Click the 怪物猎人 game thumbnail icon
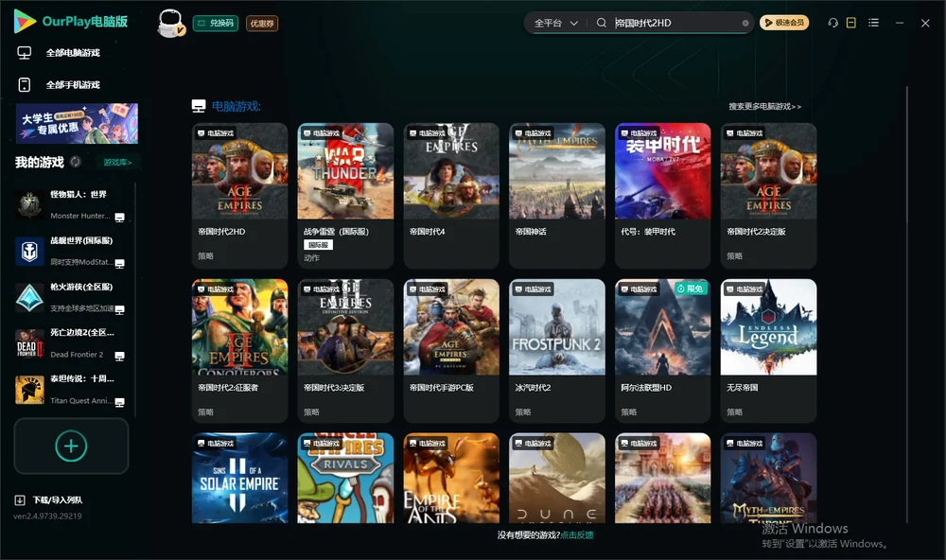The image size is (946, 560). 29,205
